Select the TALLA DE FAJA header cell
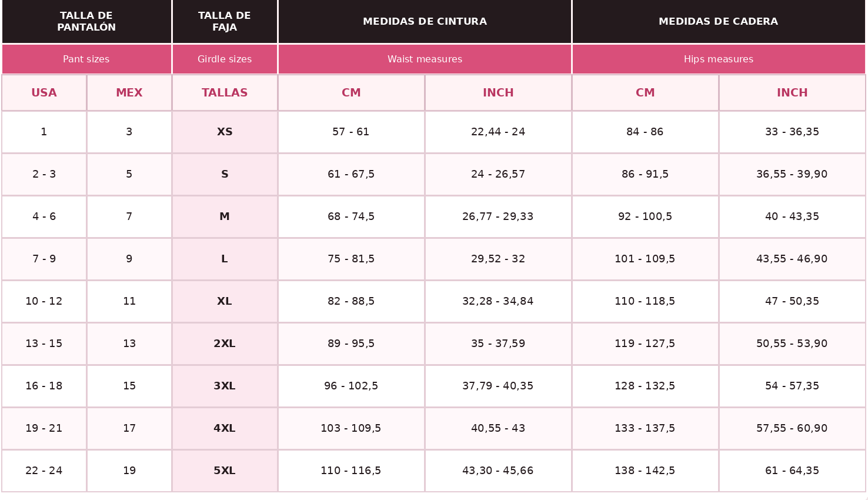868x500 pixels. tap(225, 22)
